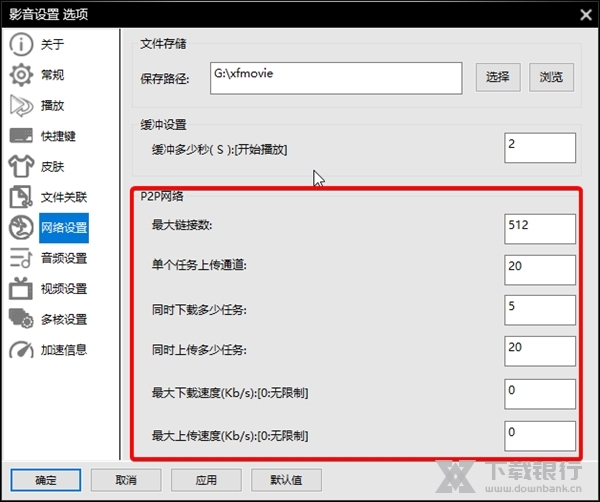
Task: Click the Multi-core settings icon
Action: coord(21,319)
